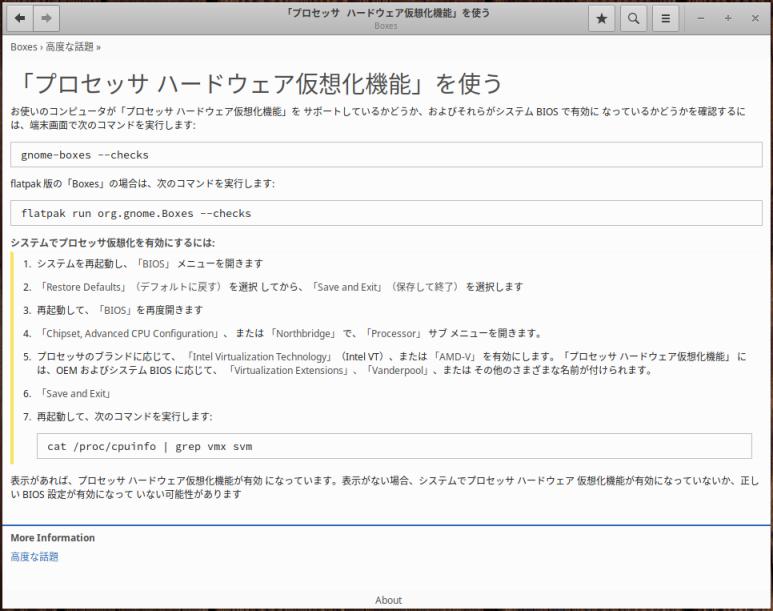The width and height of the screenshot is (773, 611).
Task: Minimize the help window
Action: (x=701, y=18)
